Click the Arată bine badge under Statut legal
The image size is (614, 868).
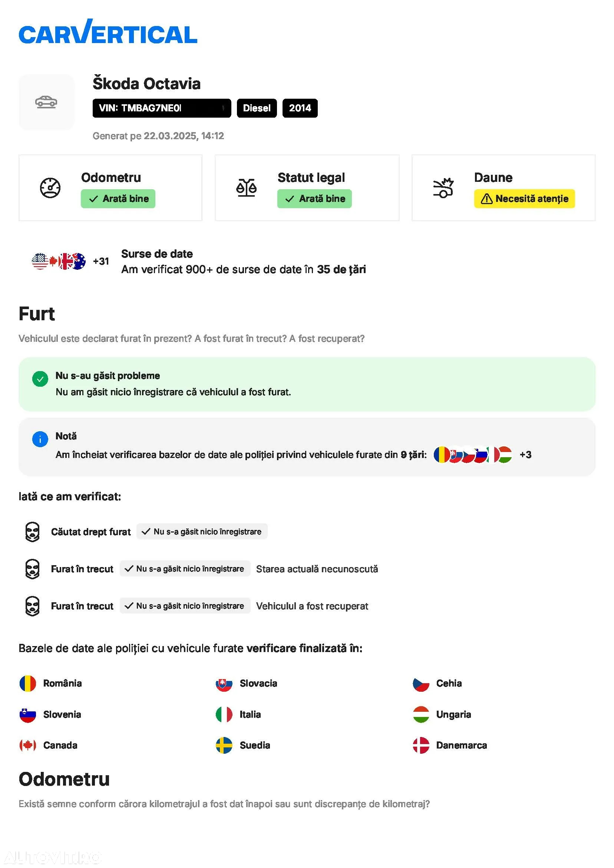click(314, 199)
